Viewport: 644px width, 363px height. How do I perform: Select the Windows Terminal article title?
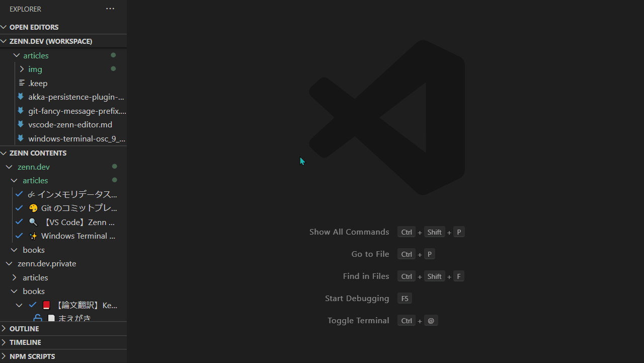click(x=78, y=236)
